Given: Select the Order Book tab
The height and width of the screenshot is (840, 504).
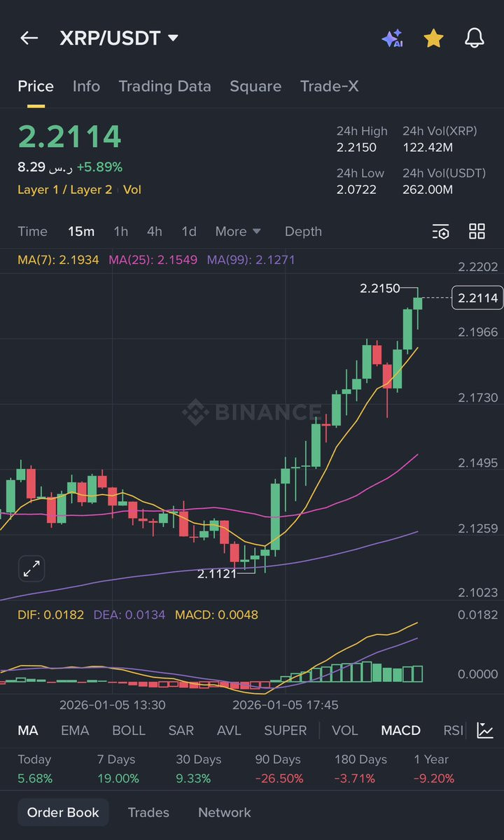Looking at the screenshot, I should (63, 813).
